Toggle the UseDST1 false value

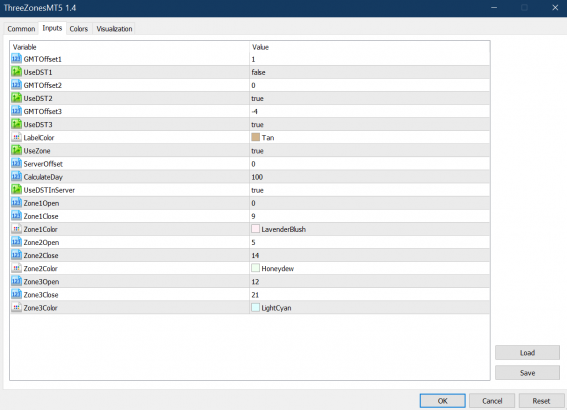click(370, 72)
